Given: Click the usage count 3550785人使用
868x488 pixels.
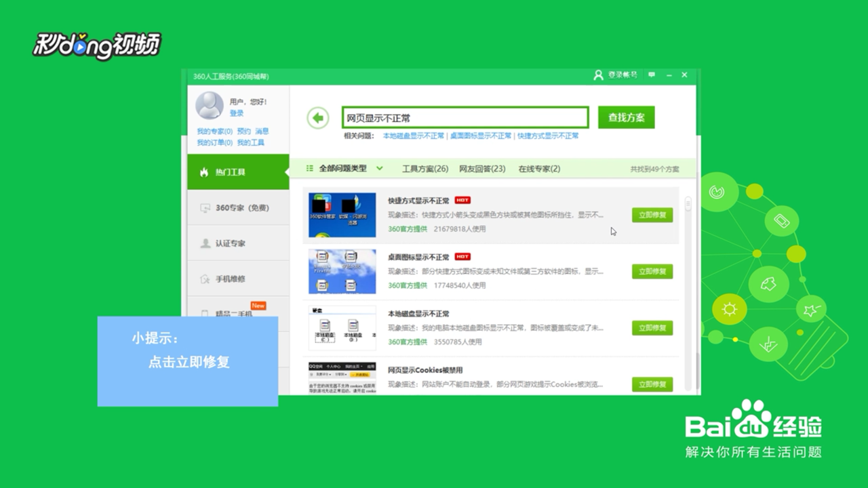Looking at the screenshot, I should pyautogui.click(x=458, y=342).
